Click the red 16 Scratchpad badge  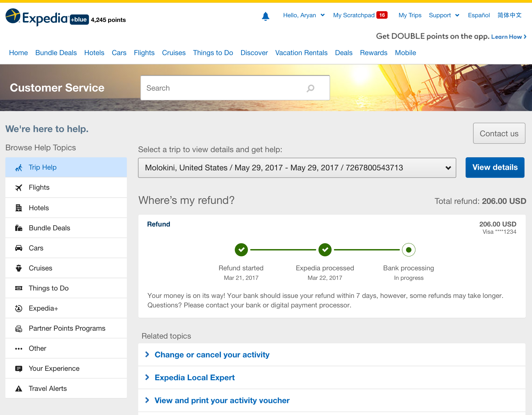pyautogui.click(x=382, y=15)
